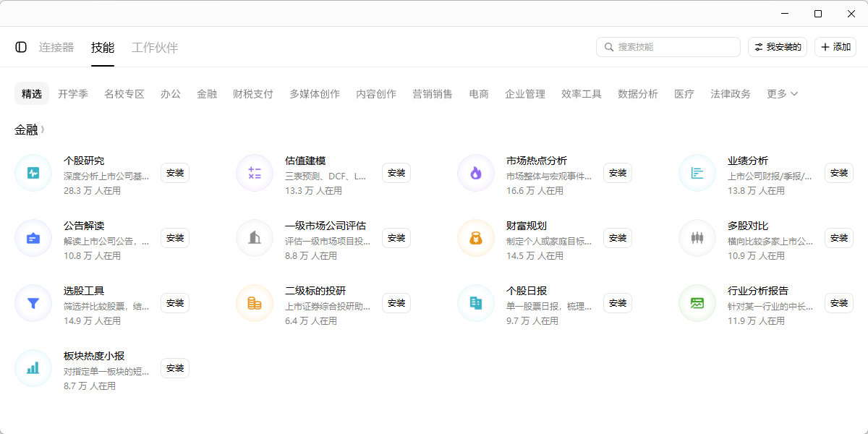The height and width of the screenshot is (434, 868).
Task: Install the 市场热点分析 skill
Action: click(618, 173)
